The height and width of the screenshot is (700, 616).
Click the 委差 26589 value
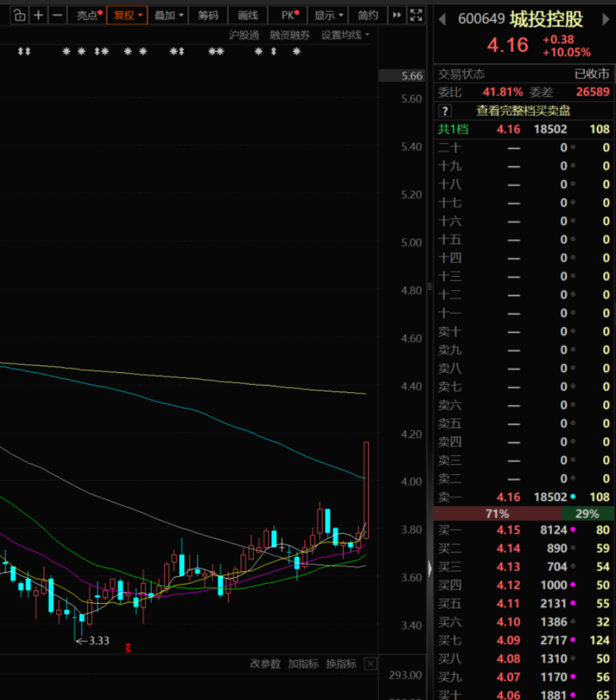click(592, 92)
